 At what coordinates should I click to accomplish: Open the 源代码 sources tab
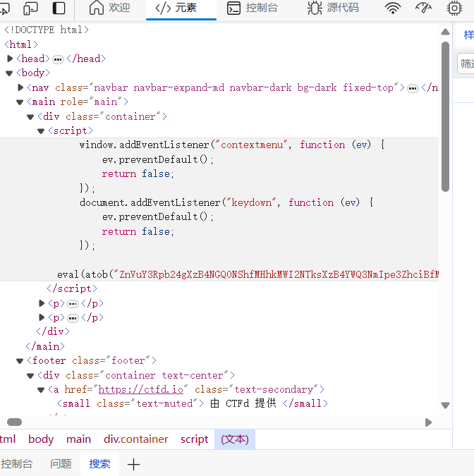(x=333, y=8)
